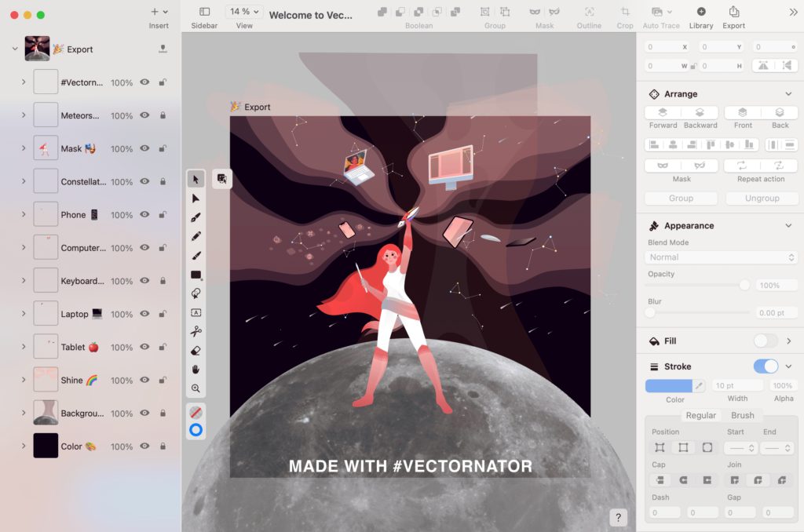Open the help question mark button
This screenshot has height=532, width=804.
(619, 517)
